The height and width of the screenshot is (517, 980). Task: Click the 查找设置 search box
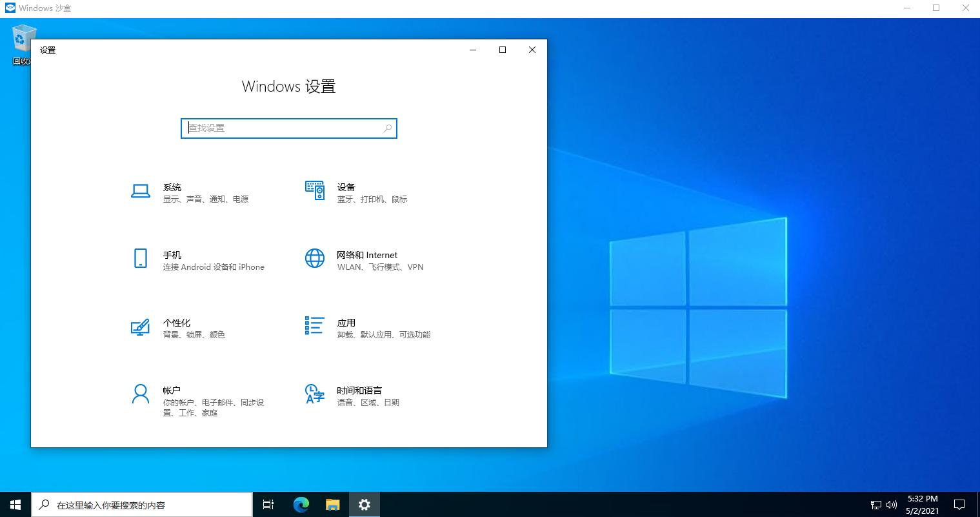coord(288,128)
